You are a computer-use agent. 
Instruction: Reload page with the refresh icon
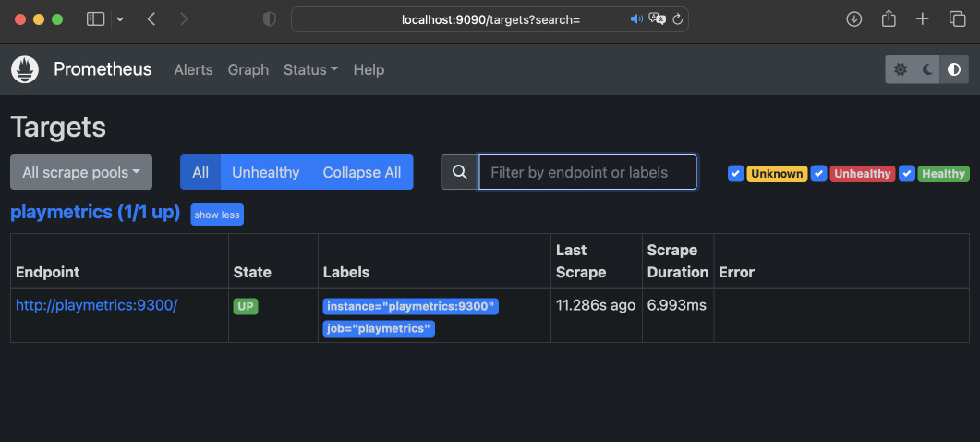pos(677,19)
